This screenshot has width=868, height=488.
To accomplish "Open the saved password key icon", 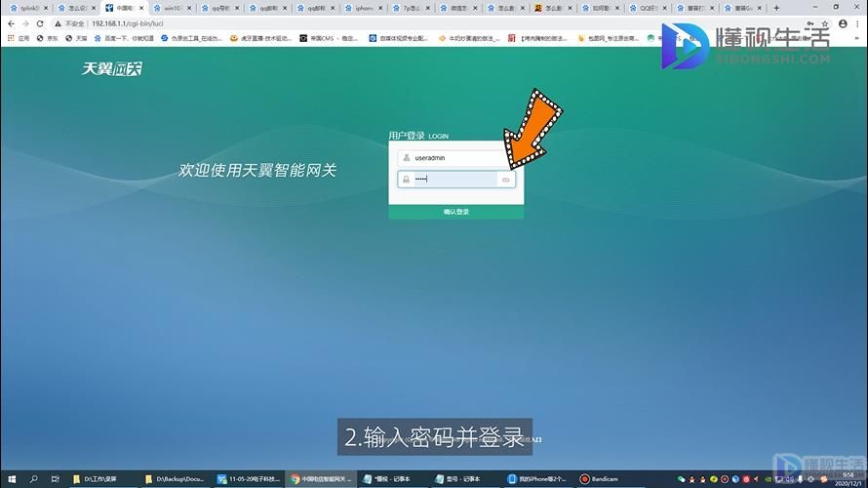I will [810, 23].
